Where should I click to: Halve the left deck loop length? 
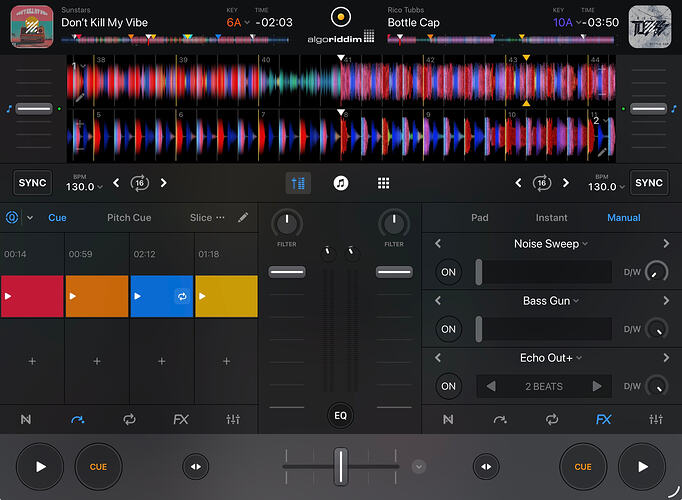116,183
